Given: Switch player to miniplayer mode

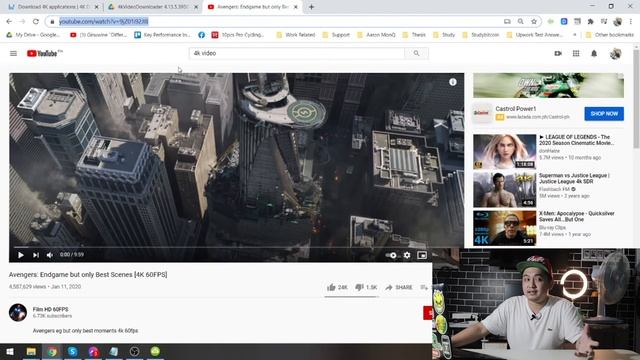Looking at the screenshot, I should tap(422, 255).
